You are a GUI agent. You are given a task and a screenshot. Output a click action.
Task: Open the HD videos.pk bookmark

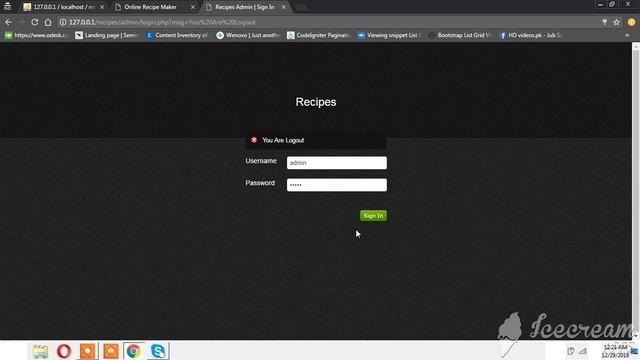coord(531,36)
